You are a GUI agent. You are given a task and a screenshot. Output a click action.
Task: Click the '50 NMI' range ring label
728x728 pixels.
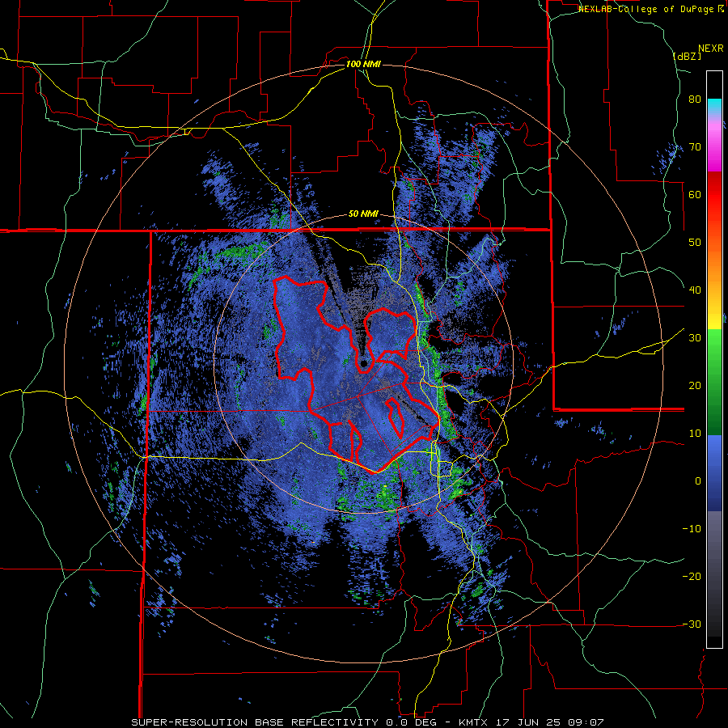(x=363, y=214)
